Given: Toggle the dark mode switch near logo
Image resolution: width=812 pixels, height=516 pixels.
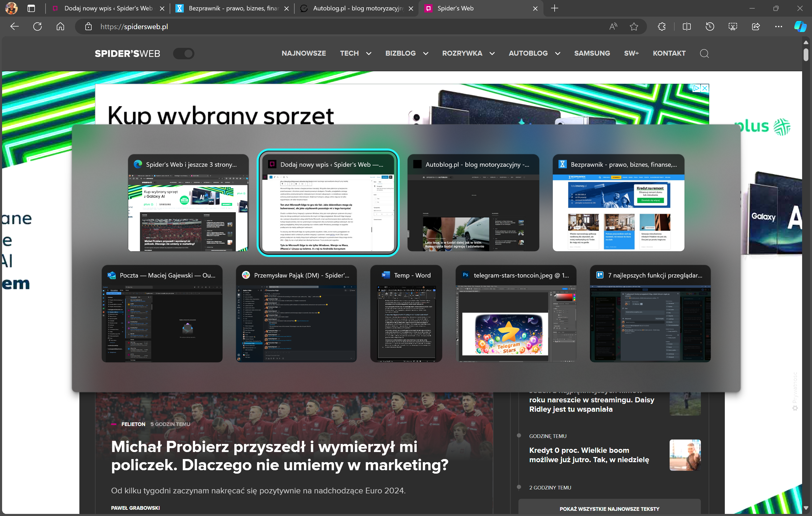Looking at the screenshot, I should tap(183, 53).
